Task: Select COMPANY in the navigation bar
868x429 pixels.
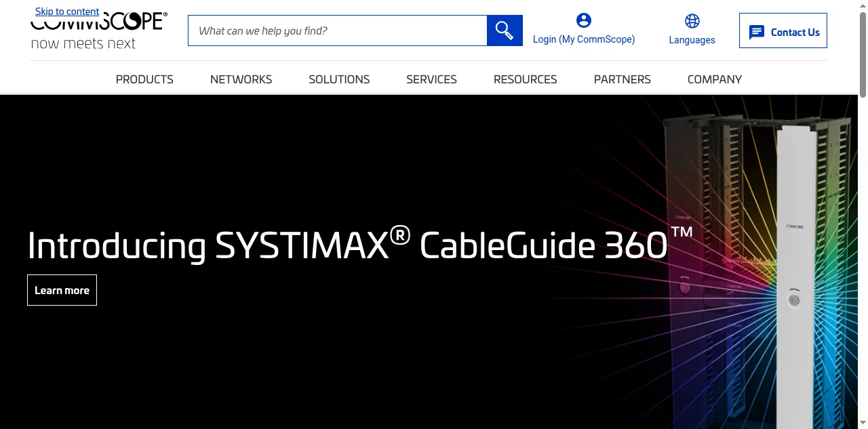Action: pyautogui.click(x=714, y=79)
